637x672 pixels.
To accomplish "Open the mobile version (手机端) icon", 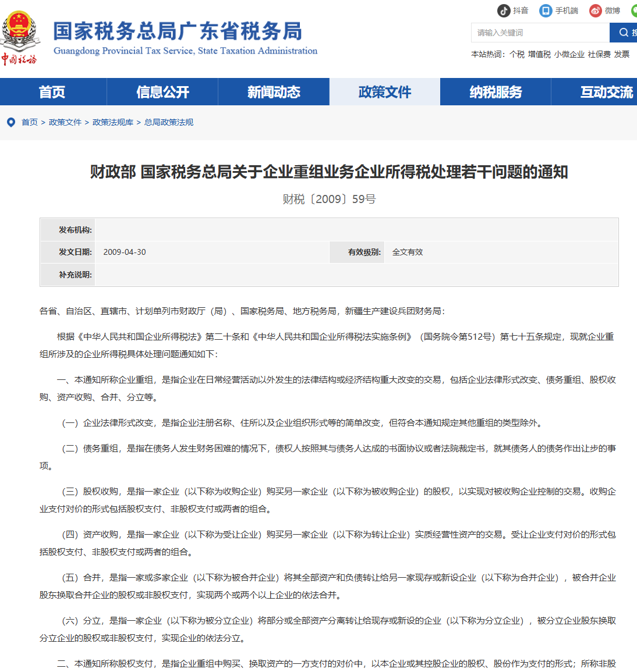I will tap(546, 10).
